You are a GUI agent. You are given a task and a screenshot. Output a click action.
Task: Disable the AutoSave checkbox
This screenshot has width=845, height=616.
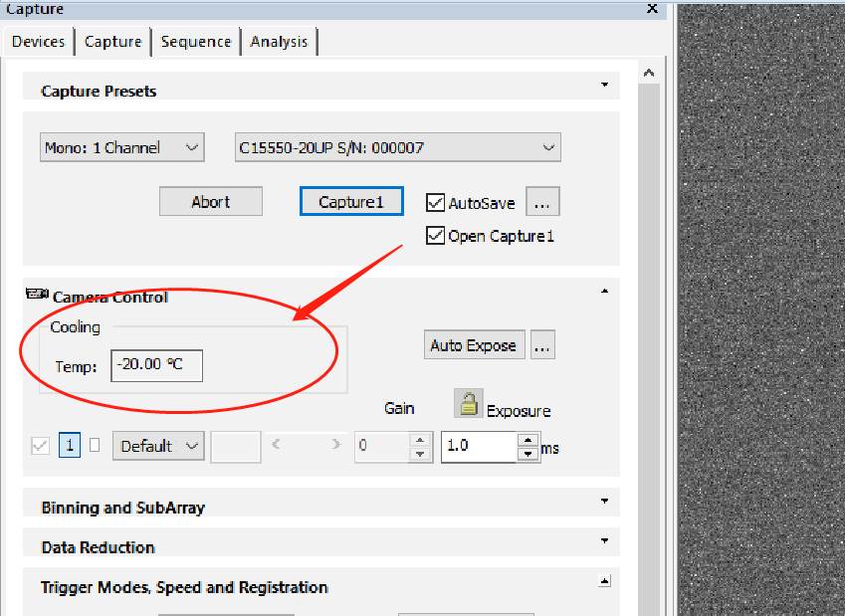(435, 203)
